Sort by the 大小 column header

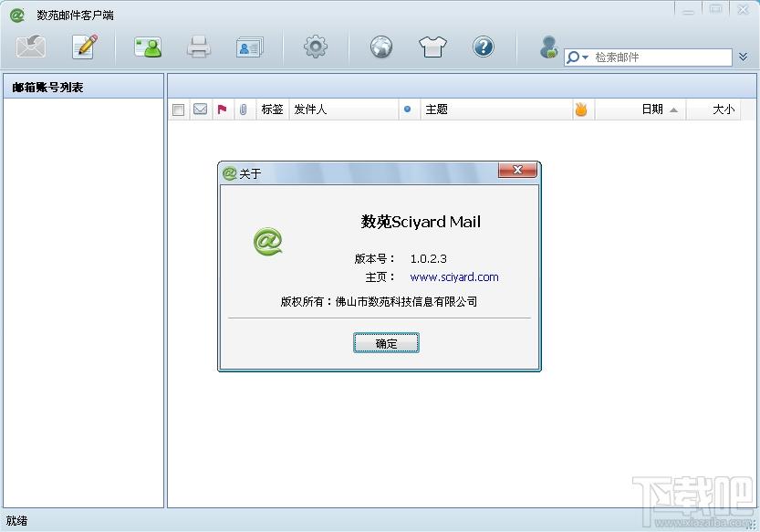coord(713,110)
